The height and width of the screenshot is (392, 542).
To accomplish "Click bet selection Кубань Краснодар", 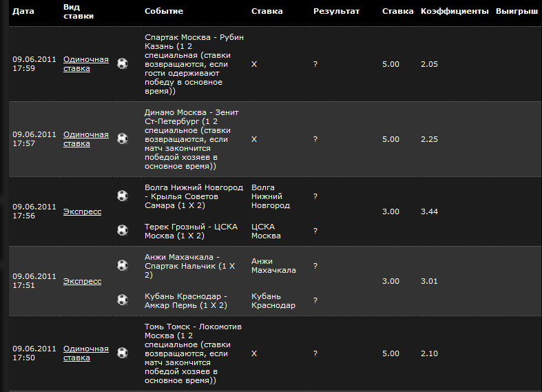I will click(x=273, y=301).
